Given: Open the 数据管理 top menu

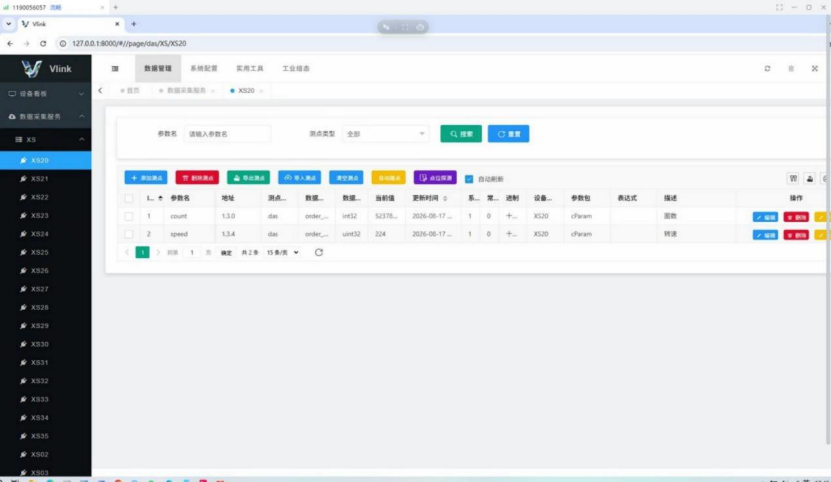Looking at the screenshot, I should [158, 68].
